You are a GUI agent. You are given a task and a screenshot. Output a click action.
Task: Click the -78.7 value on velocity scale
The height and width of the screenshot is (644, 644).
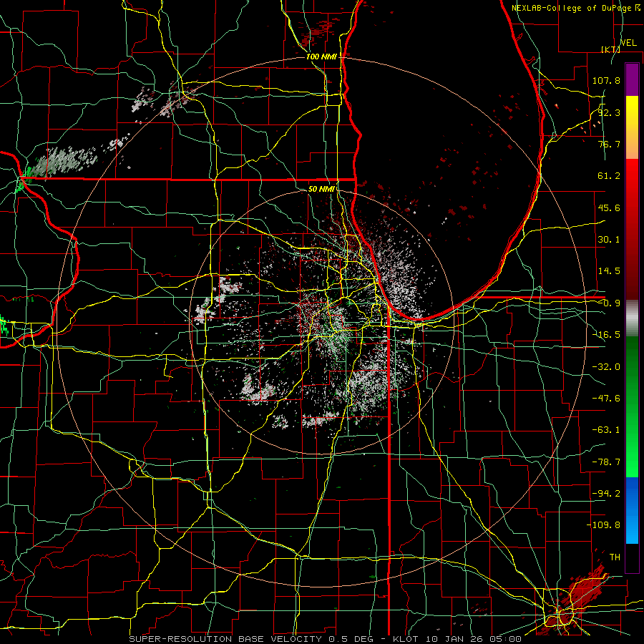606,462
